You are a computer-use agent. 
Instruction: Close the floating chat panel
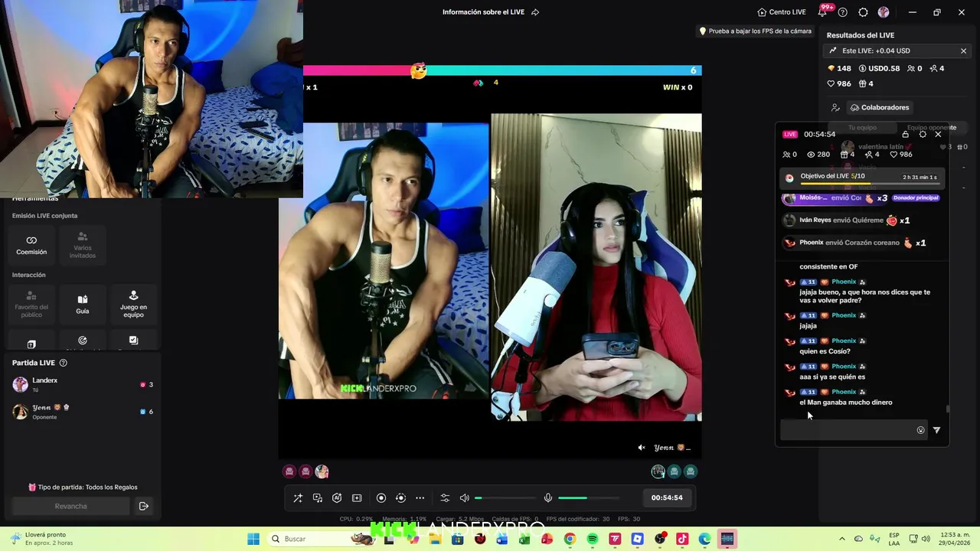pyautogui.click(x=938, y=134)
